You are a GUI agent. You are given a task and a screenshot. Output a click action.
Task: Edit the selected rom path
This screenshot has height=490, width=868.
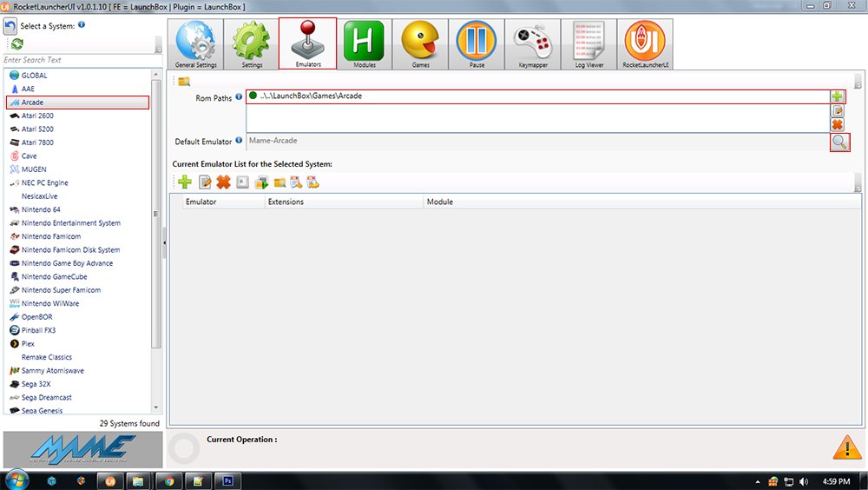point(837,111)
